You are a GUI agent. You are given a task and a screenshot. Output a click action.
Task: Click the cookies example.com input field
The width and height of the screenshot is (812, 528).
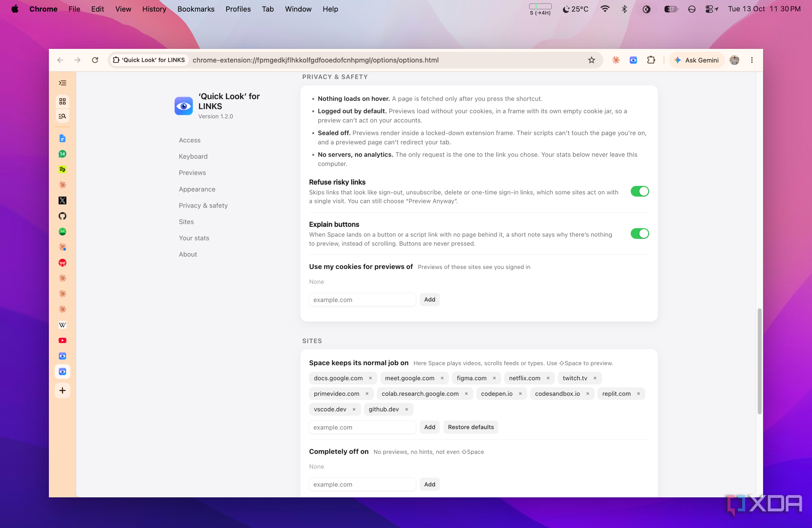(362, 299)
